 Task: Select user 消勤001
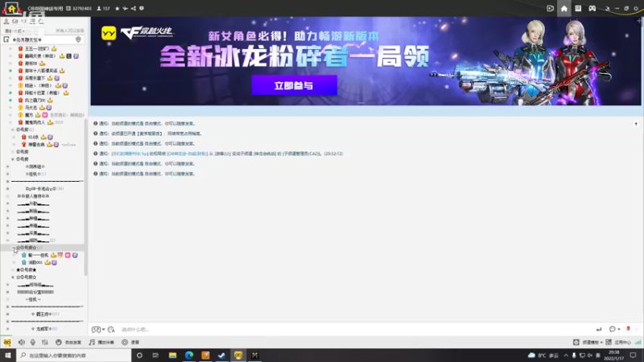35,262
